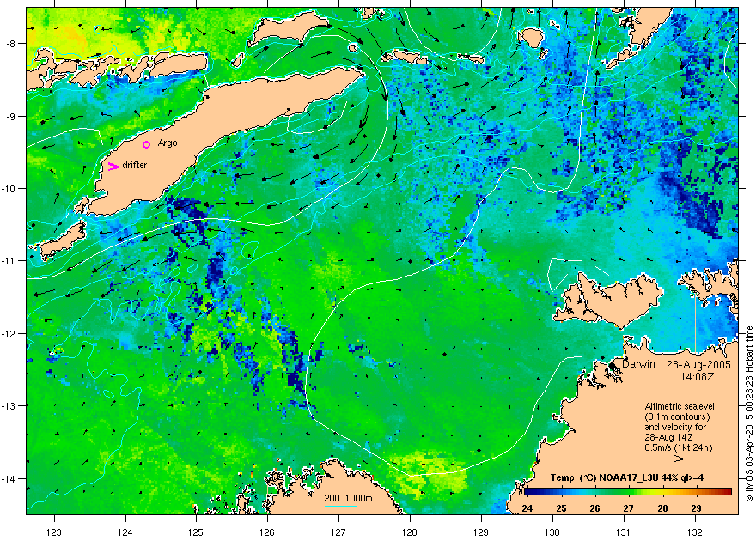Click the 0.5m/s velocity scale arrow

coord(670,459)
